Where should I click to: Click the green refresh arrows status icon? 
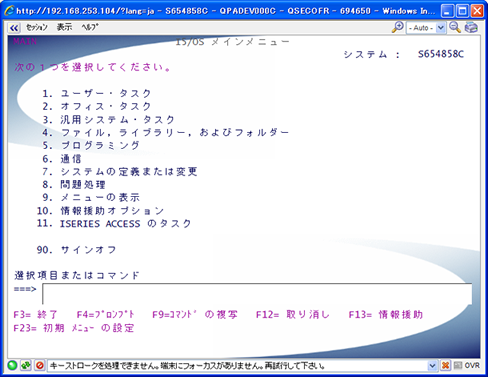click(26, 365)
